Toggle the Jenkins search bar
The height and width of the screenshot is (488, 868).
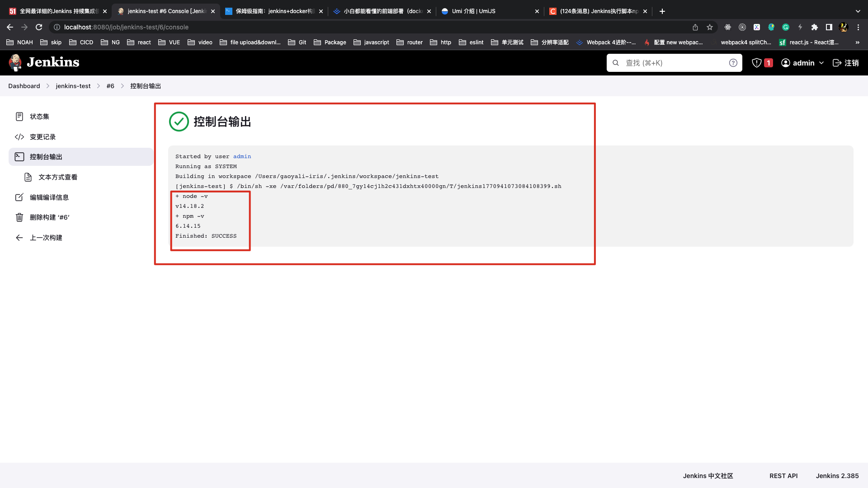coord(674,62)
